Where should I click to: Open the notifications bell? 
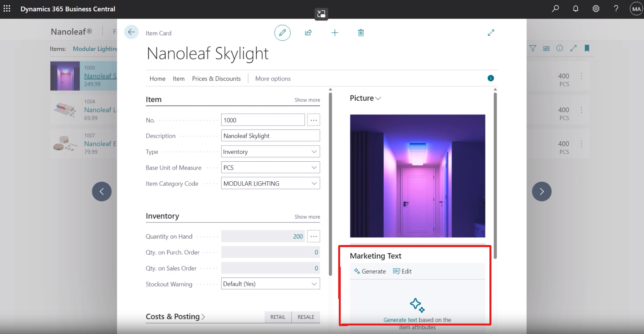[x=576, y=9]
